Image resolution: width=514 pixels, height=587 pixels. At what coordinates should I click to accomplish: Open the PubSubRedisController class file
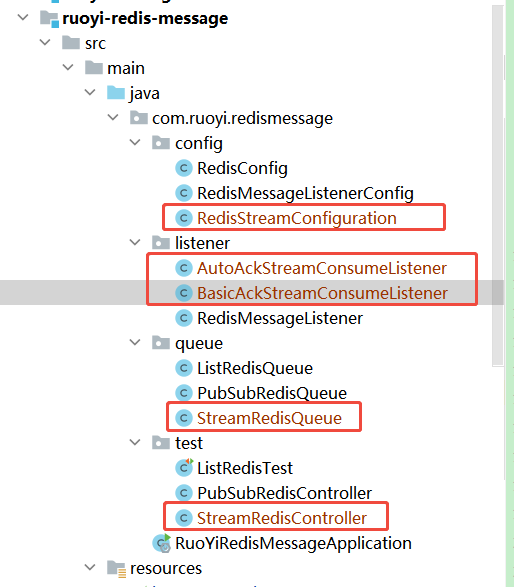(285, 493)
